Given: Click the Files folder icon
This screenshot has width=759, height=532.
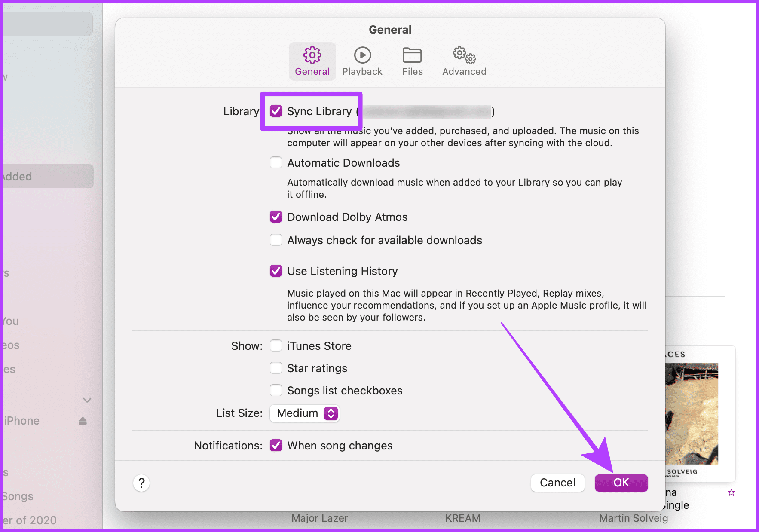Looking at the screenshot, I should [x=412, y=55].
